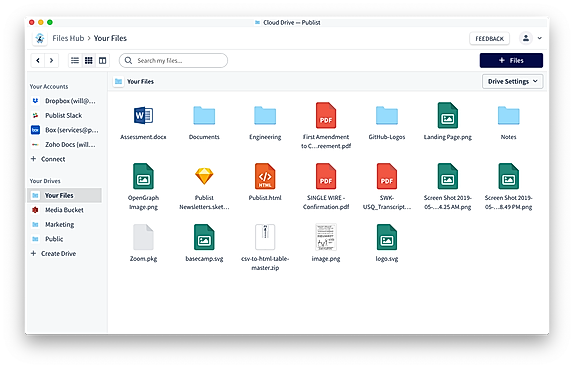Click the add Files button

(x=511, y=60)
